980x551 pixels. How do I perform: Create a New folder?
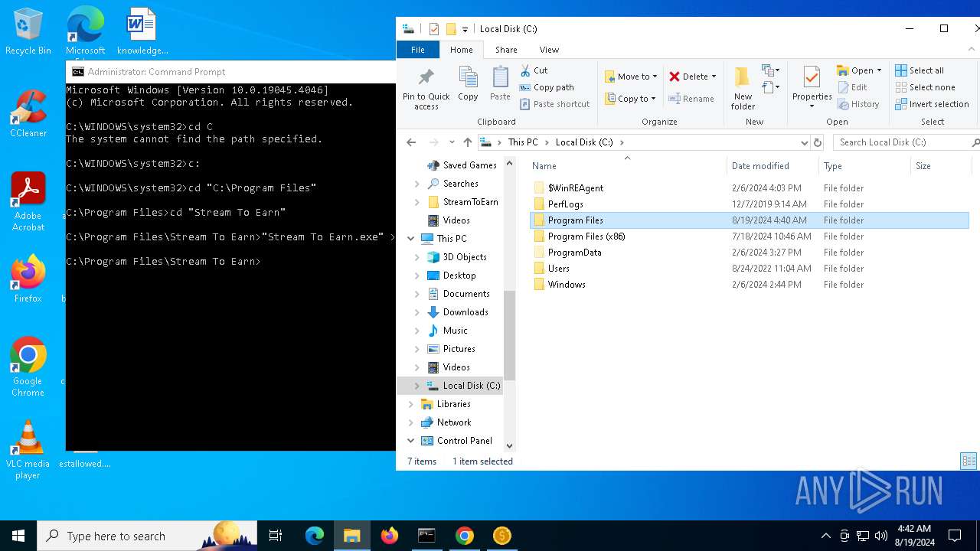[743, 89]
